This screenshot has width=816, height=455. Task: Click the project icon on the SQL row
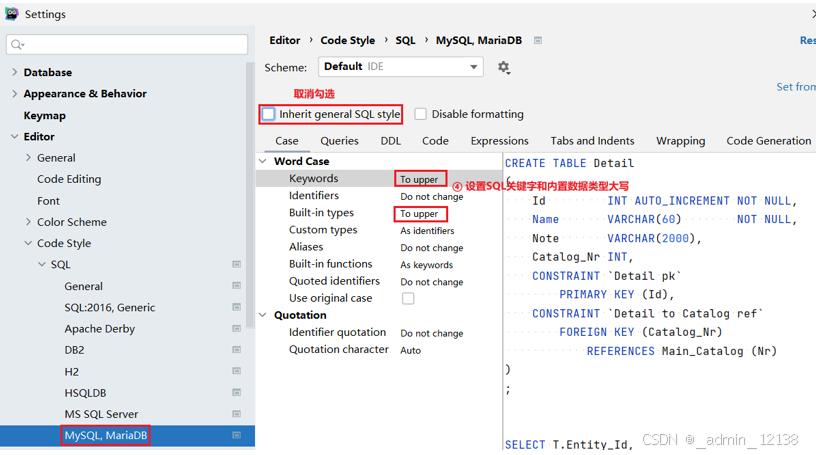[x=236, y=264]
